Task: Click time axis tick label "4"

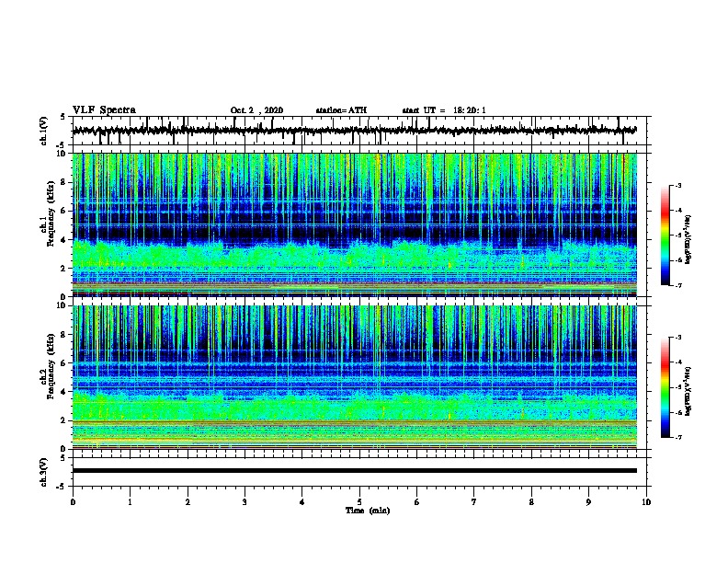Action: click(302, 502)
